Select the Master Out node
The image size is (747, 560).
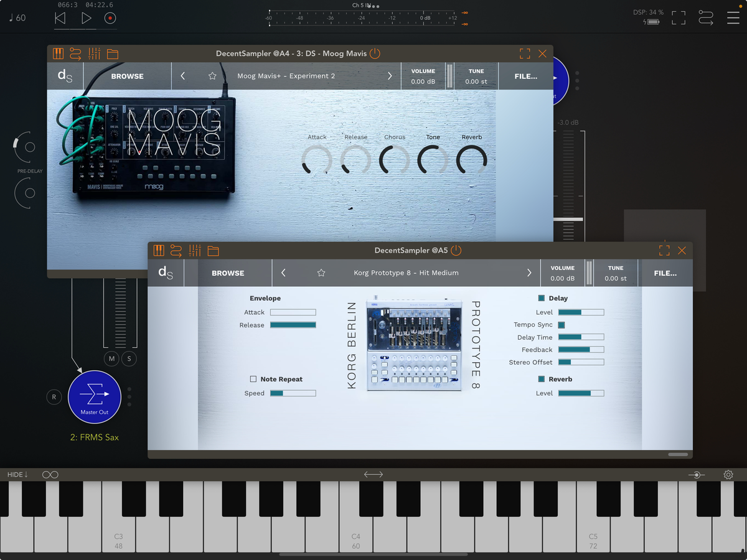pyautogui.click(x=95, y=397)
